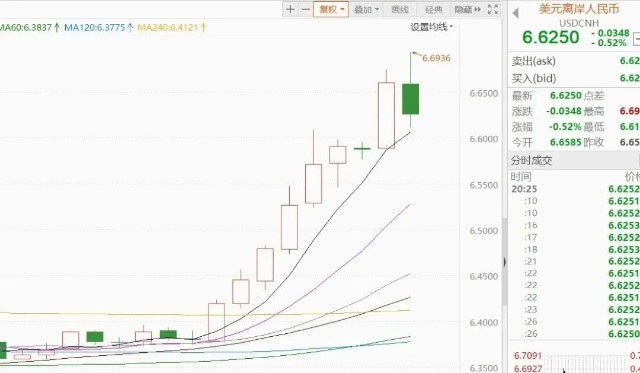This screenshot has height=373, width=640.
Task: Select the 美元离岸人民币 title
Action: coord(579,8)
